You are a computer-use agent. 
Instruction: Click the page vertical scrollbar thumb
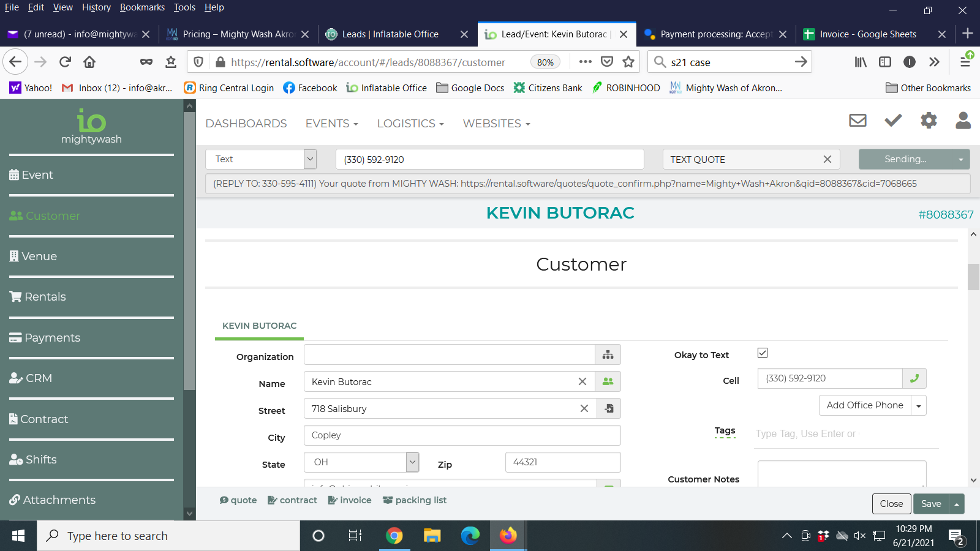coord(973,277)
